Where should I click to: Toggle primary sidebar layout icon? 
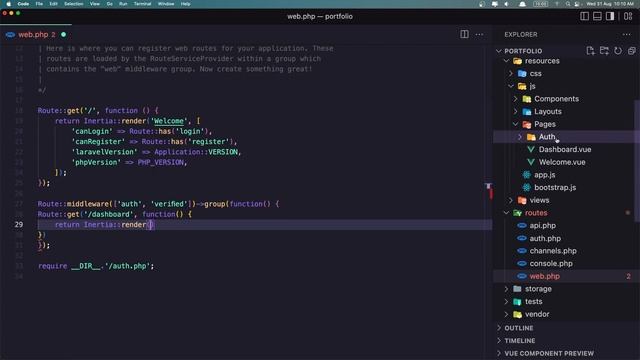click(x=584, y=16)
